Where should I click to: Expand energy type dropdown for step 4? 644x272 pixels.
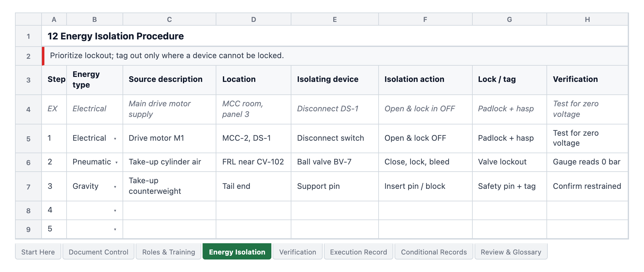point(115,211)
